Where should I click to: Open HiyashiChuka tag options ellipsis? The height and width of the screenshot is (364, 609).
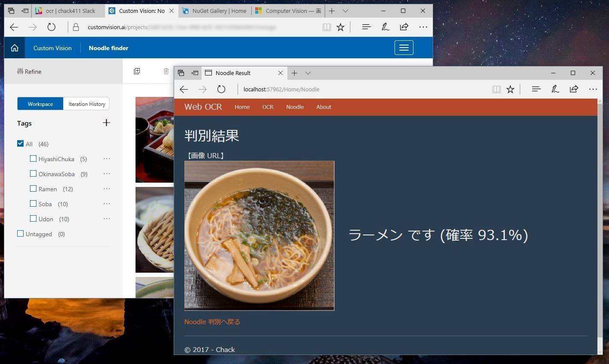pos(107,159)
